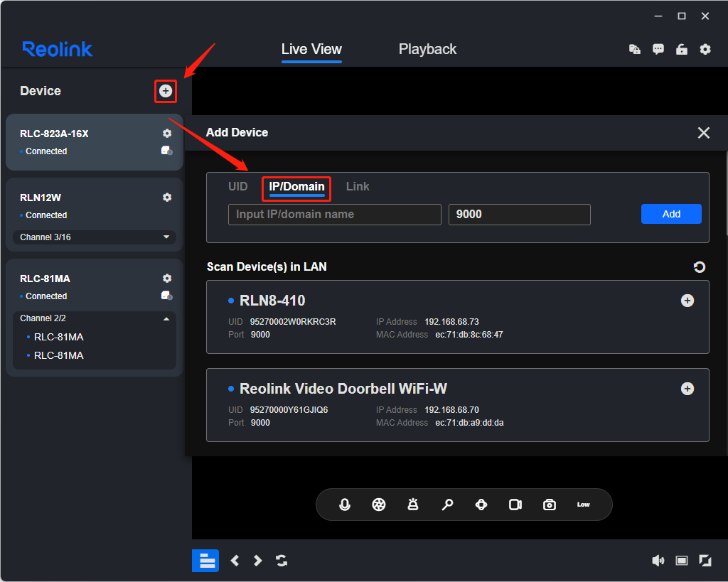
Task: Add the Reolink Video Doorbell WiFi-W device
Action: tap(687, 389)
